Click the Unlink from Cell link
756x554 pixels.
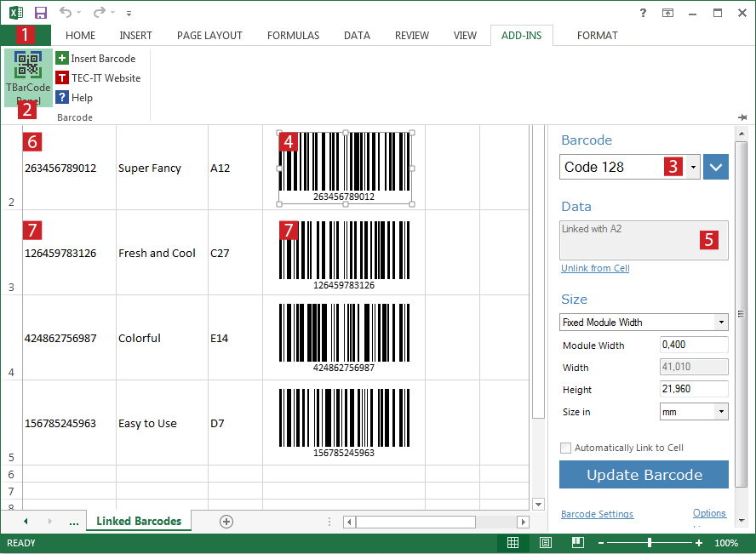tap(595, 268)
